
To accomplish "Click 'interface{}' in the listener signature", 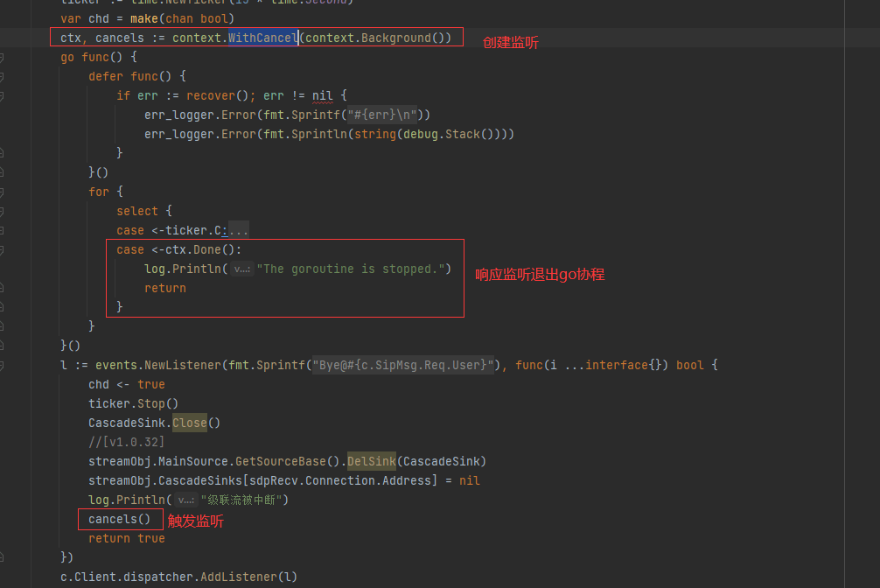I will pyautogui.click(x=624, y=366).
